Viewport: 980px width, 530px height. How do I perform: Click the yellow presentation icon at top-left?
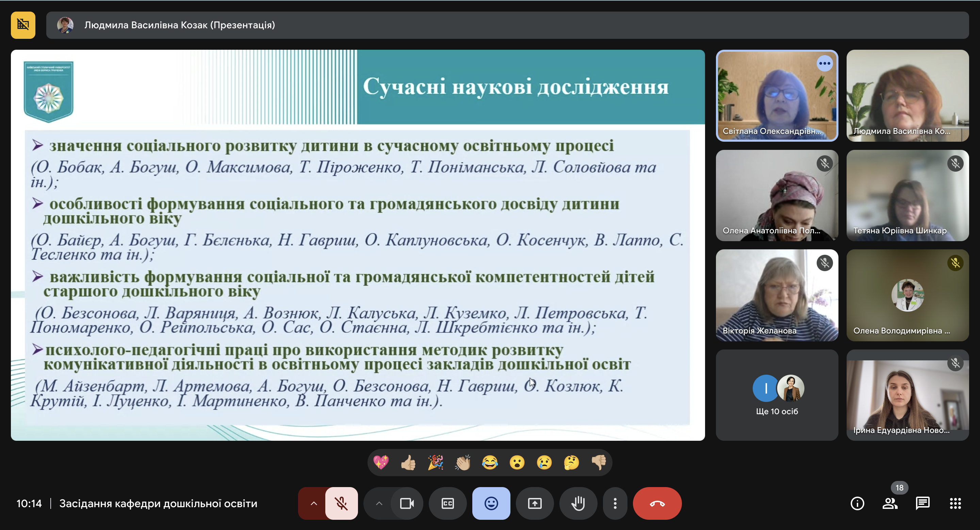(23, 25)
